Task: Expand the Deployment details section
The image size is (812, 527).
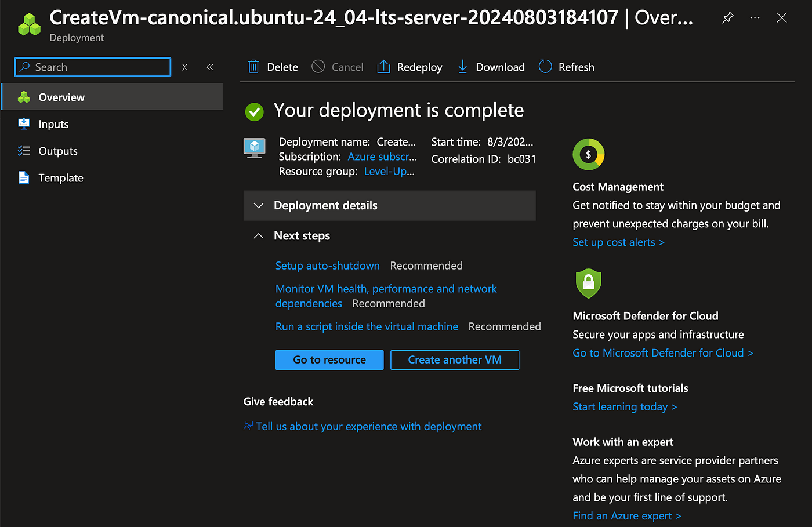Action: point(389,205)
